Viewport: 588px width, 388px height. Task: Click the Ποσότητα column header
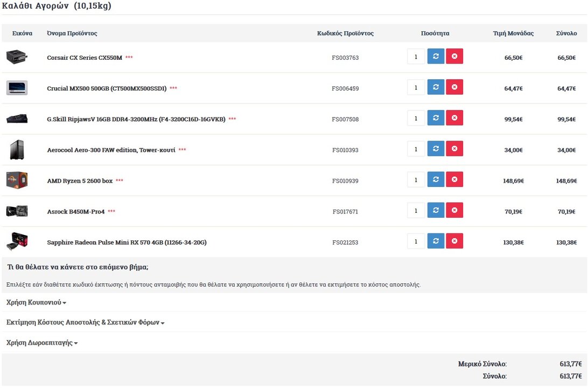[x=435, y=33]
